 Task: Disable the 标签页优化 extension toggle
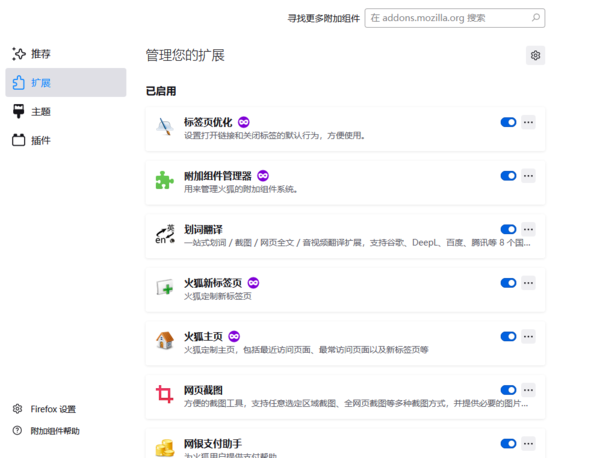(508, 122)
